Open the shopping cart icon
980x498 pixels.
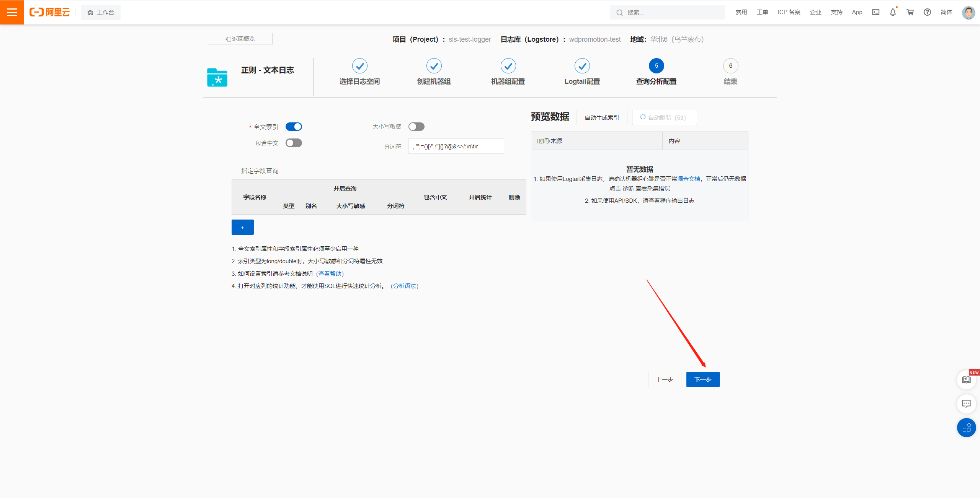pos(910,12)
